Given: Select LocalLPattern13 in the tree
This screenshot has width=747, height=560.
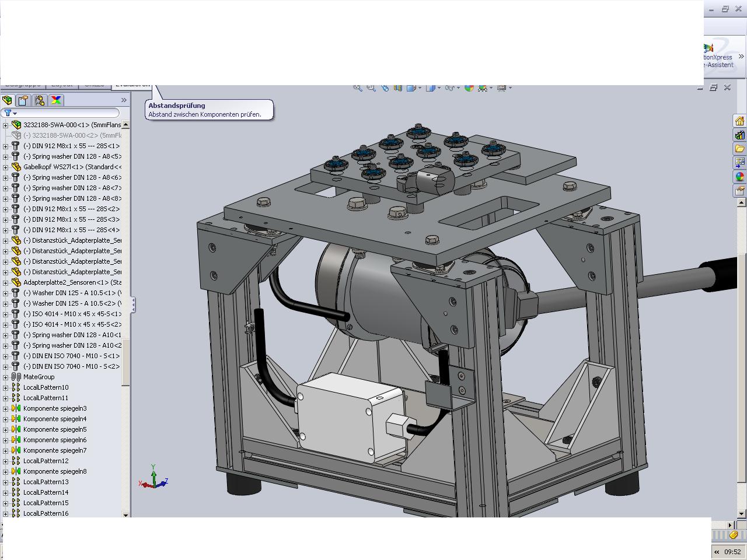Looking at the screenshot, I should [46, 482].
